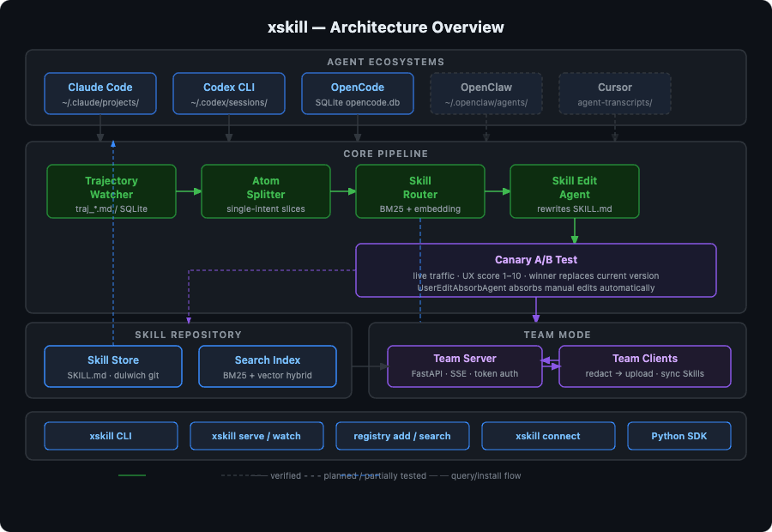Click purple arrow from Canary to Team Mode
The height and width of the screenshot is (532, 772).
click(535, 310)
